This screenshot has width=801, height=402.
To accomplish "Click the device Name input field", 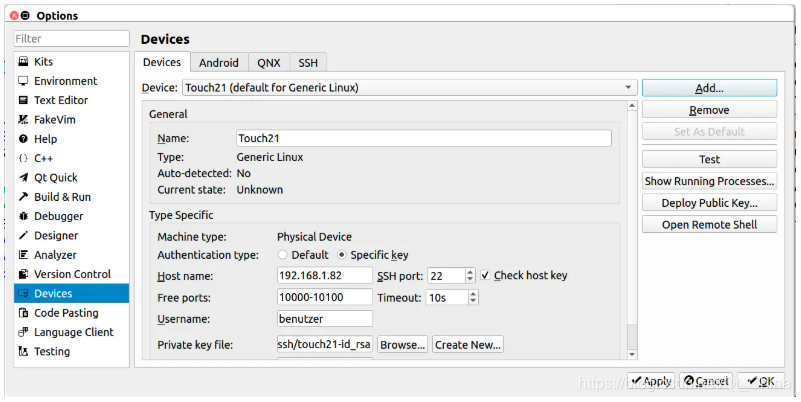I will point(424,138).
